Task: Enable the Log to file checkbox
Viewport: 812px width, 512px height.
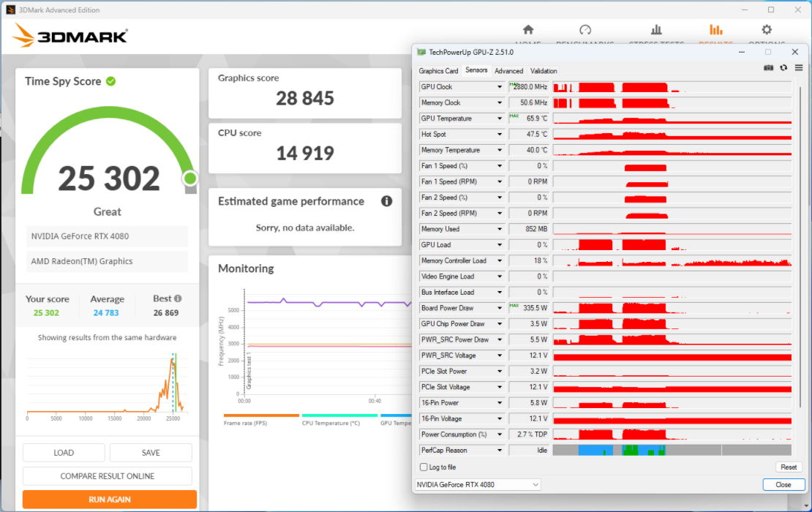Action: 424,467
